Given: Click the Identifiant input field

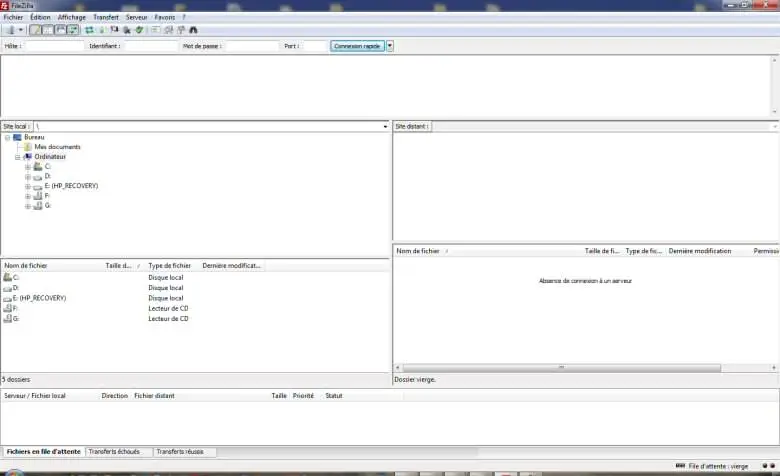Looking at the screenshot, I should coord(151,46).
